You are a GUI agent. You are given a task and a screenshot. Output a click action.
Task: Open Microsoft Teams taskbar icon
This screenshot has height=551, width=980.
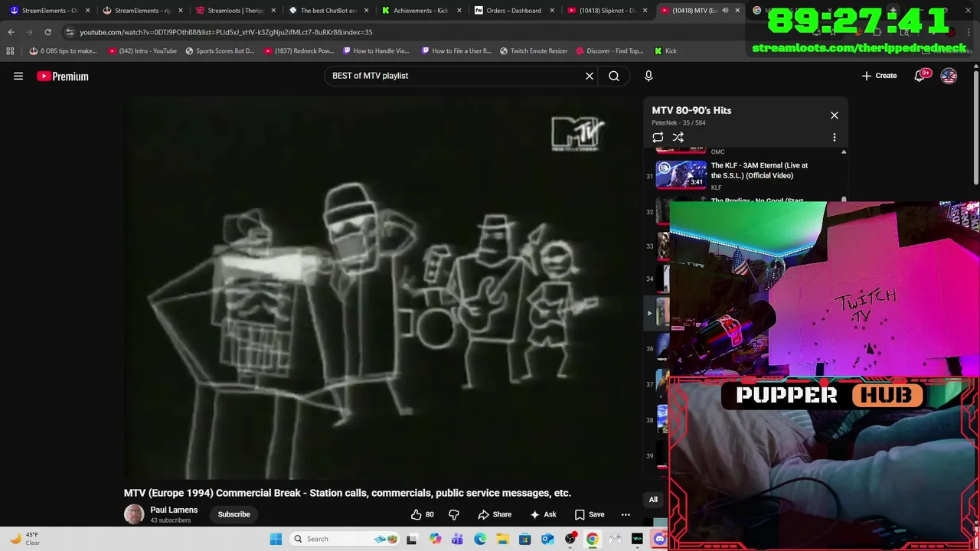click(x=457, y=539)
